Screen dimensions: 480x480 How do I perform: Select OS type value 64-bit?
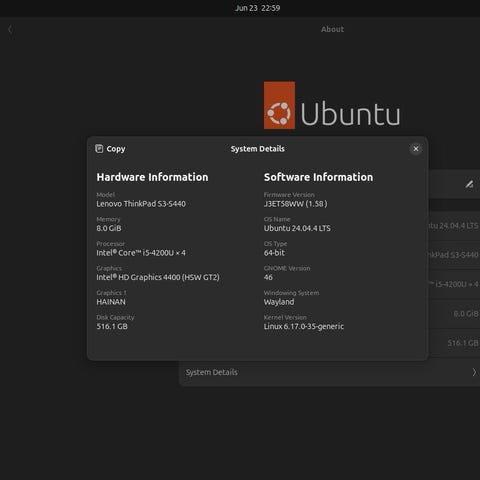click(x=274, y=253)
